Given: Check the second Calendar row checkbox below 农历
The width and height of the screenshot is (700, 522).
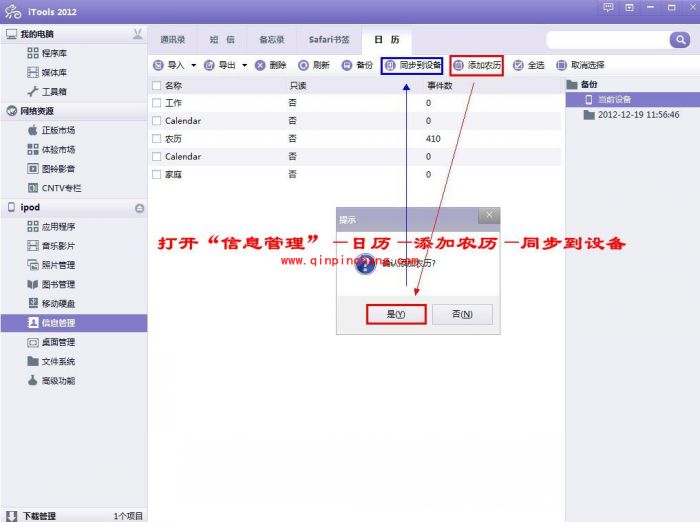Looking at the screenshot, I should (156, 156).
